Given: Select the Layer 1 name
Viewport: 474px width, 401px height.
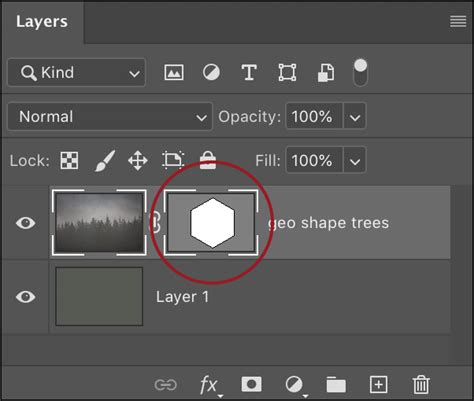Looking at the screenshot, I should [x=182, y=297].
